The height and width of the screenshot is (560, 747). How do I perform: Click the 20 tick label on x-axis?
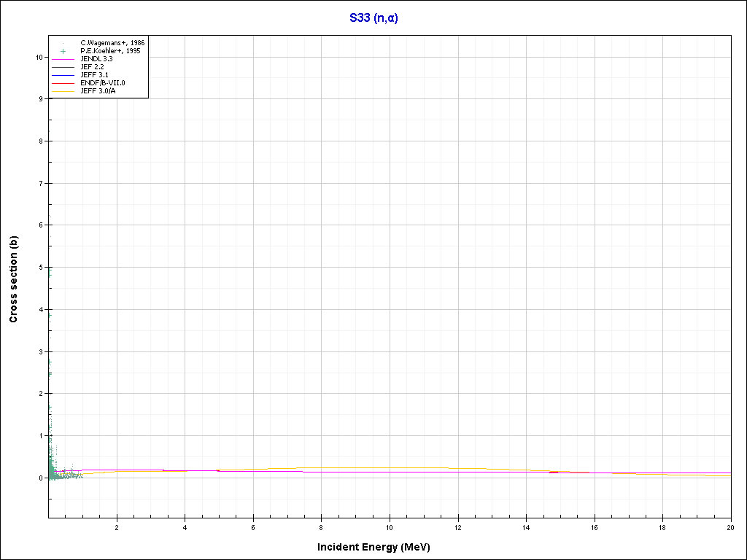click(730, 526)
